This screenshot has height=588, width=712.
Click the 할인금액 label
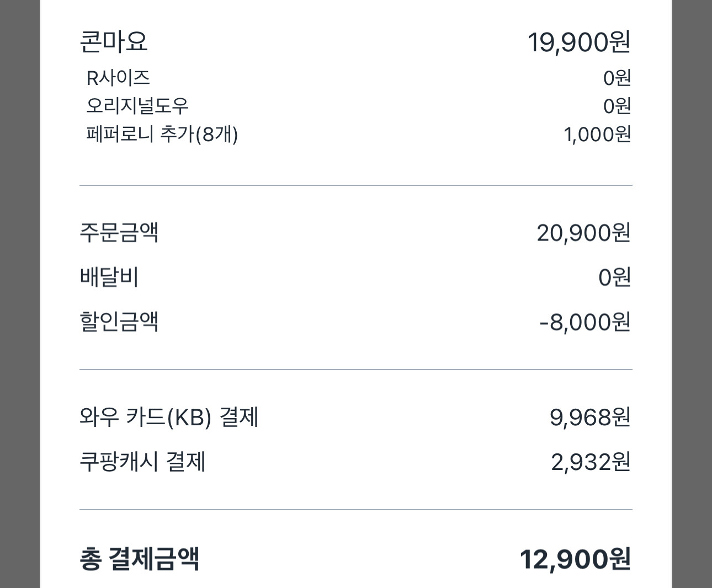[x=119, y=322]
